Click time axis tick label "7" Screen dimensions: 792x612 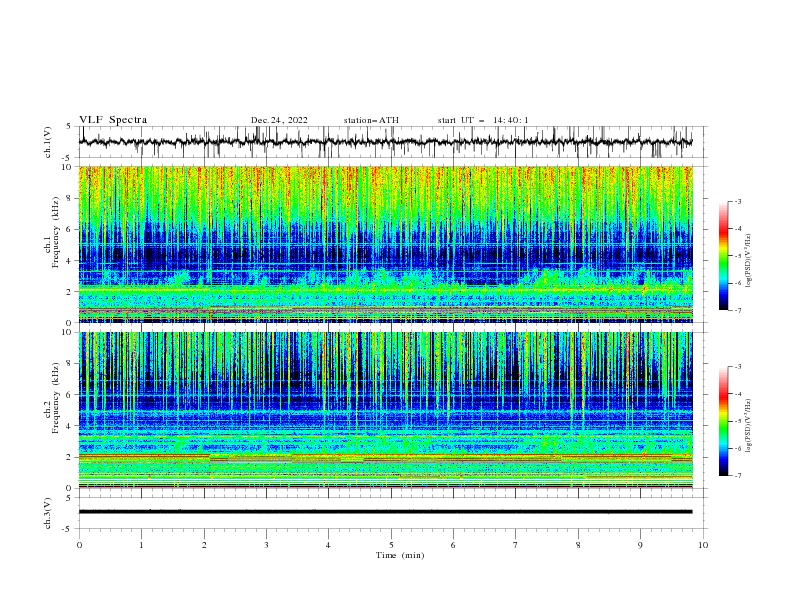click(516, 545)
